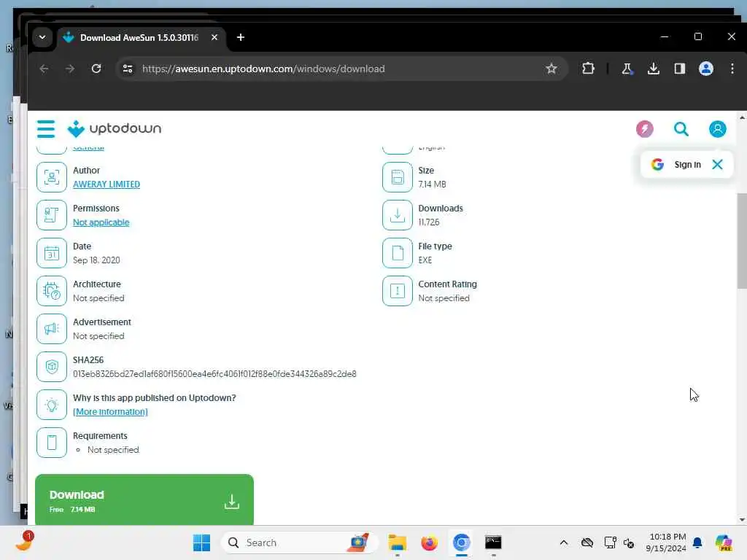The width and height of the screenshot is (747, 560).
Task: Click the File type document icon
Action: pyautogui.click(x=398, y=253)
